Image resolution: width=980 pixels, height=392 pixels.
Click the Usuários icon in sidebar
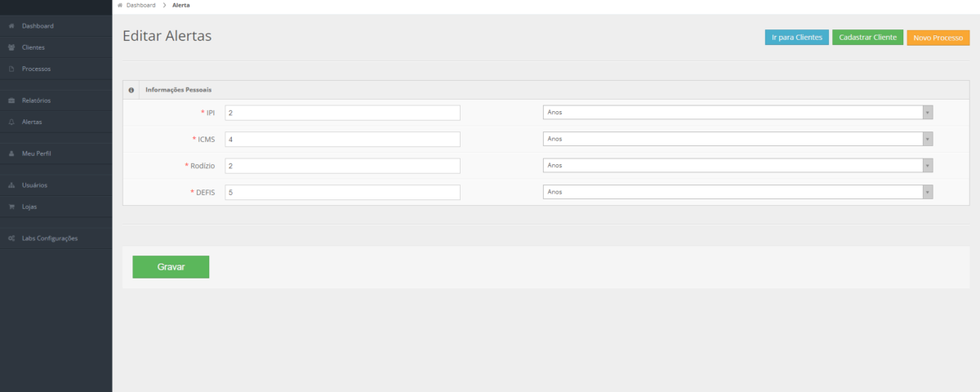pos(11,185)
